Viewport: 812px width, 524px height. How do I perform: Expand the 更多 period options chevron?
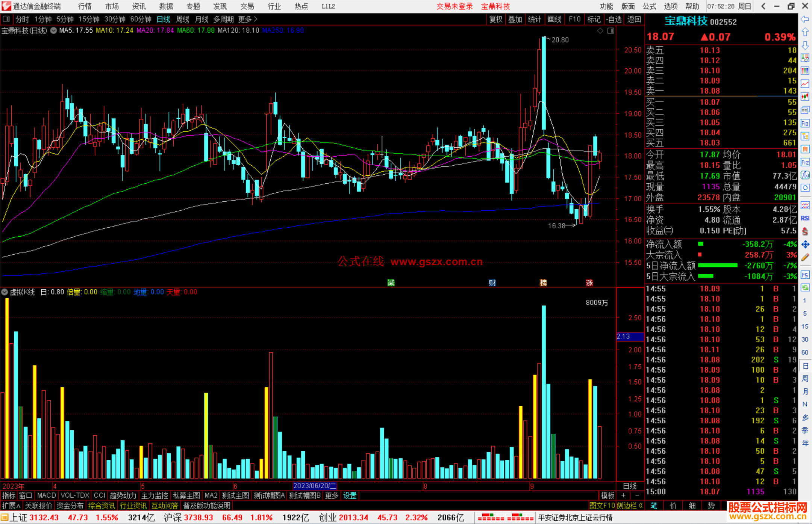point(256,19)
